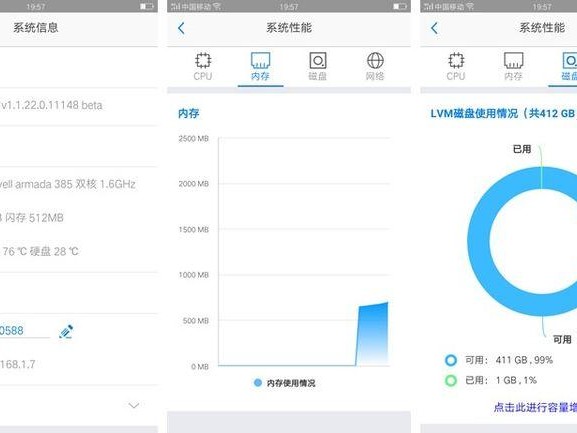Open the 网络 network tab icon
Screen dimensions: 577x433
(x=375, y=66)
